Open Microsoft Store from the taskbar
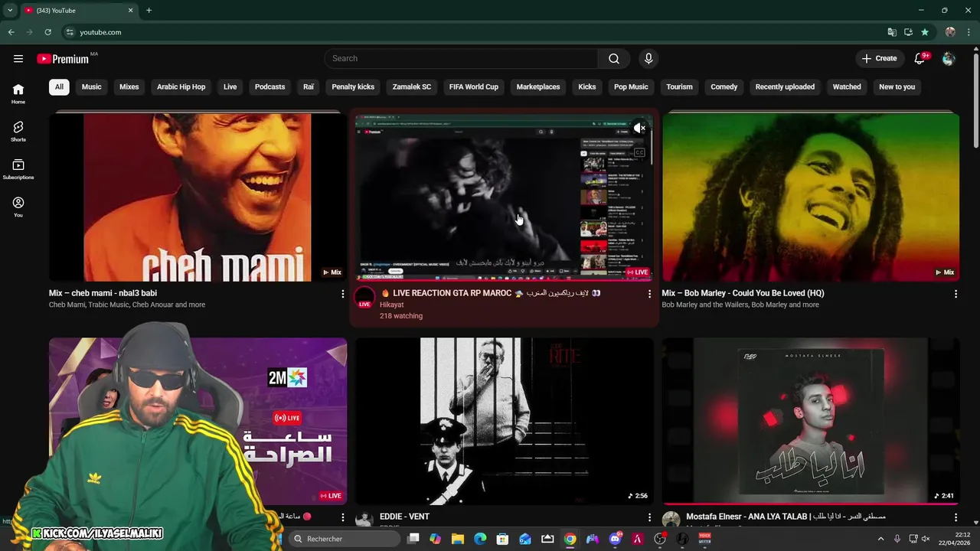Viewport: 980px width, 551px height. click(x=502, y=539)
